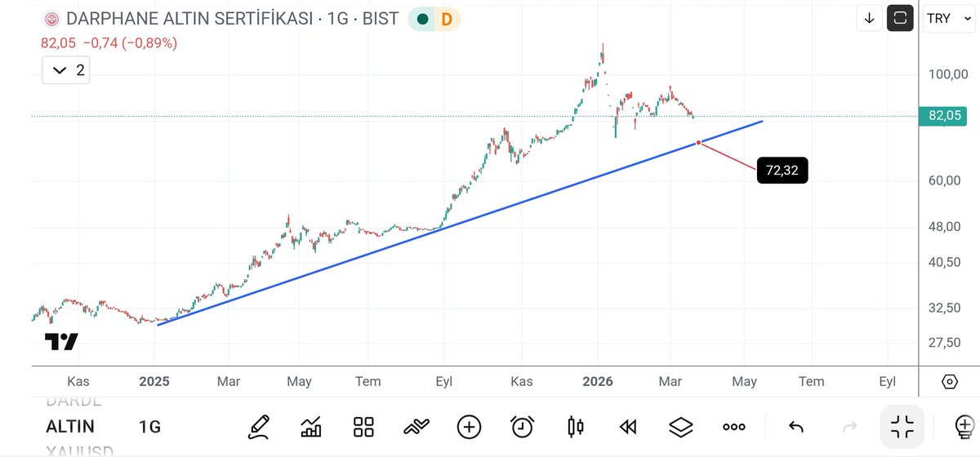Open the indicators chart icon

coord(311,426)
